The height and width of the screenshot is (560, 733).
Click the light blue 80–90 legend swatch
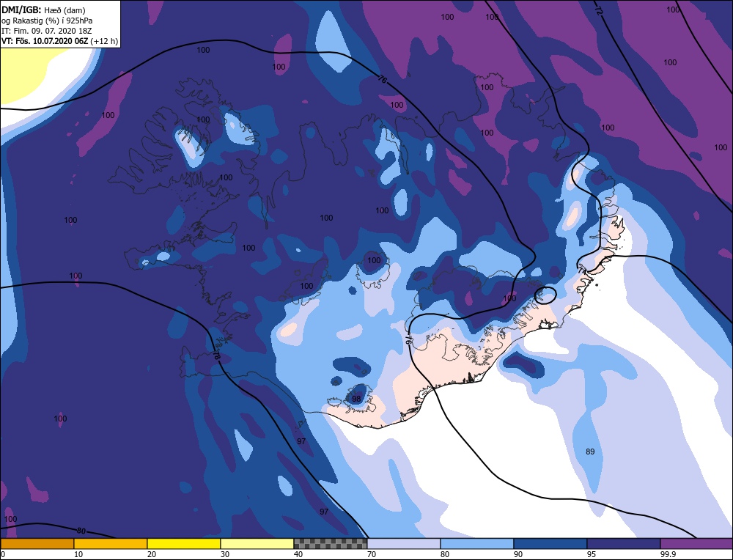coord(477,543)
